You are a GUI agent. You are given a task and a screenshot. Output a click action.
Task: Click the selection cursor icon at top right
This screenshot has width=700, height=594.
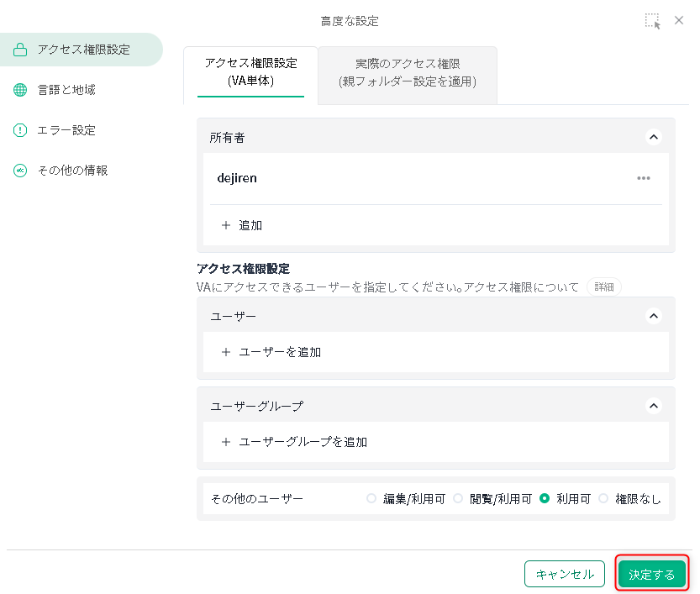pos(653,21)
